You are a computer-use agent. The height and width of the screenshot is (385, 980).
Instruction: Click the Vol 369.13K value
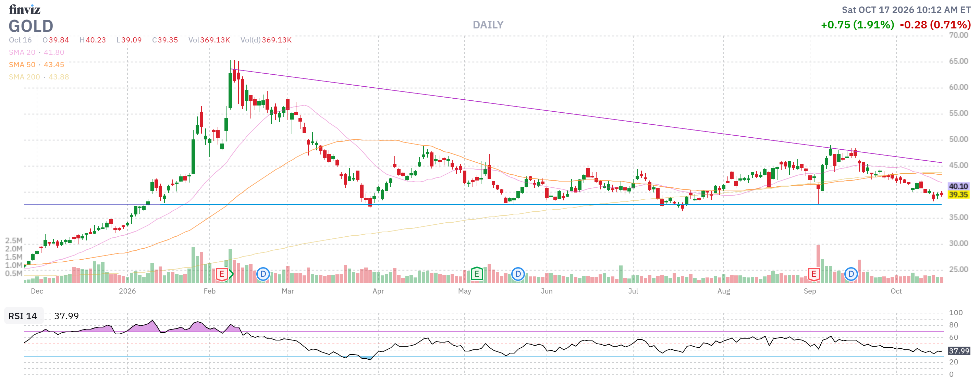pyautogui.click(x=209, y=40)
